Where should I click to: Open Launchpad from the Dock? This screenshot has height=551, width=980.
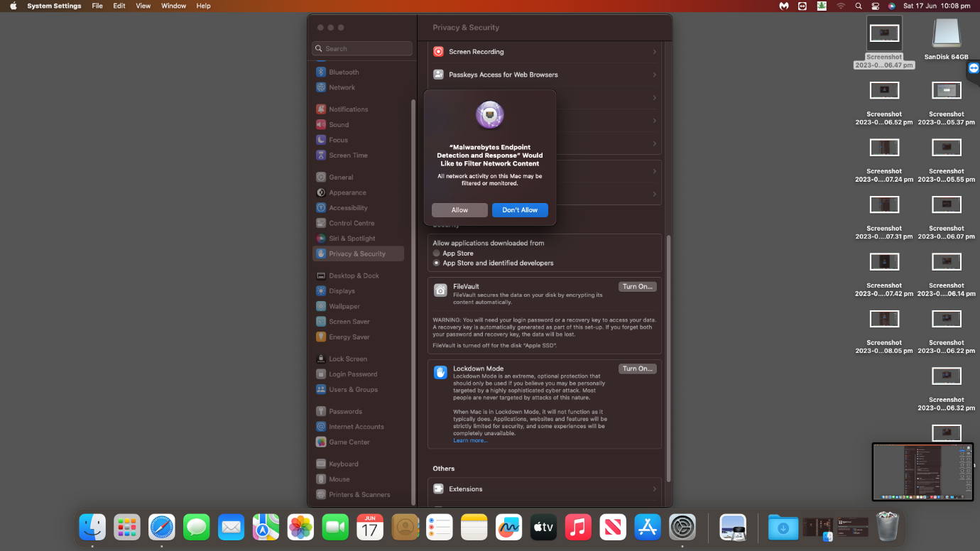pos(127,527)
